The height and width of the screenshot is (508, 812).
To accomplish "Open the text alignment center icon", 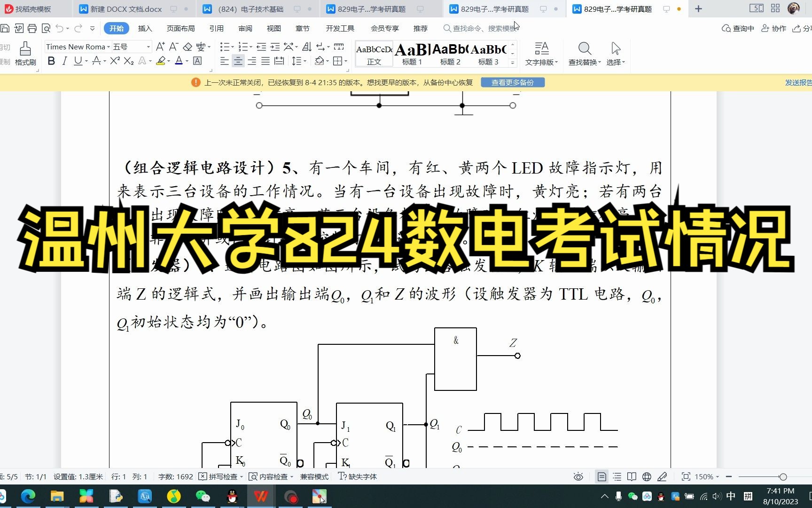I will tap(238, 61).
